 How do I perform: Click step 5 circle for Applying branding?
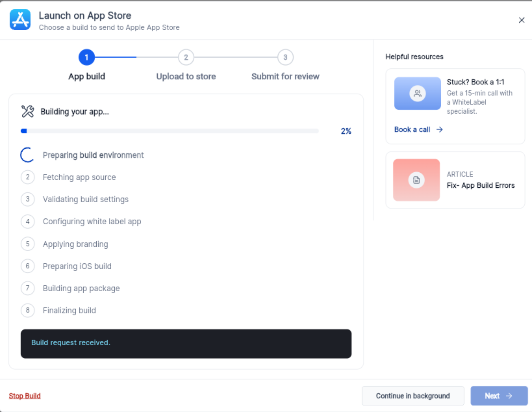[x=28, y=244]
